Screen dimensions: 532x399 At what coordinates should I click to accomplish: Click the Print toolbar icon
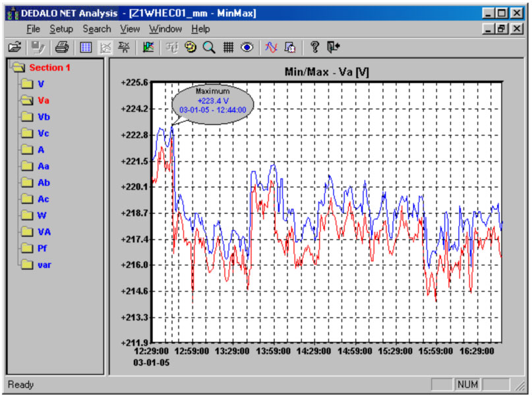[x=61, y=47]
